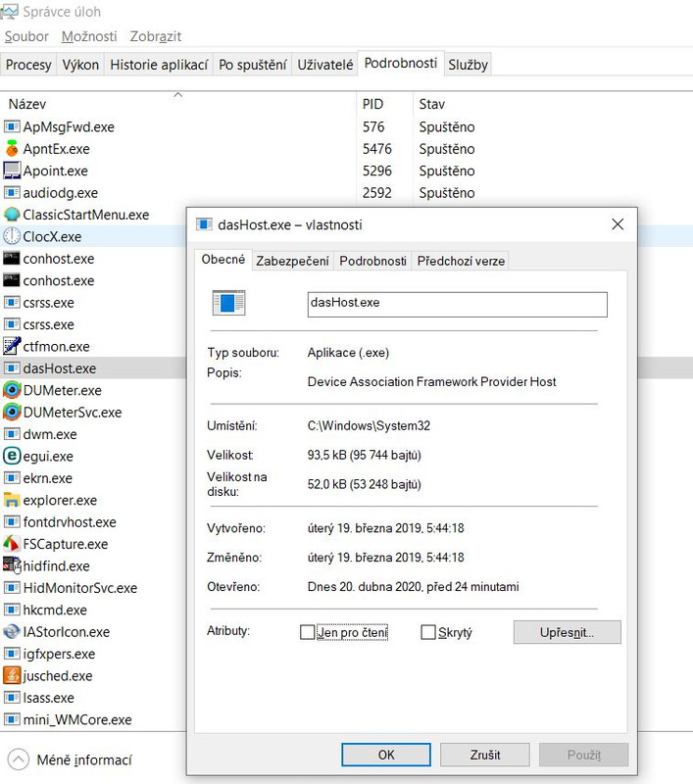Click the fontdrvhost.exe process icon
693x784 pixels.
[x=12, y=522]
